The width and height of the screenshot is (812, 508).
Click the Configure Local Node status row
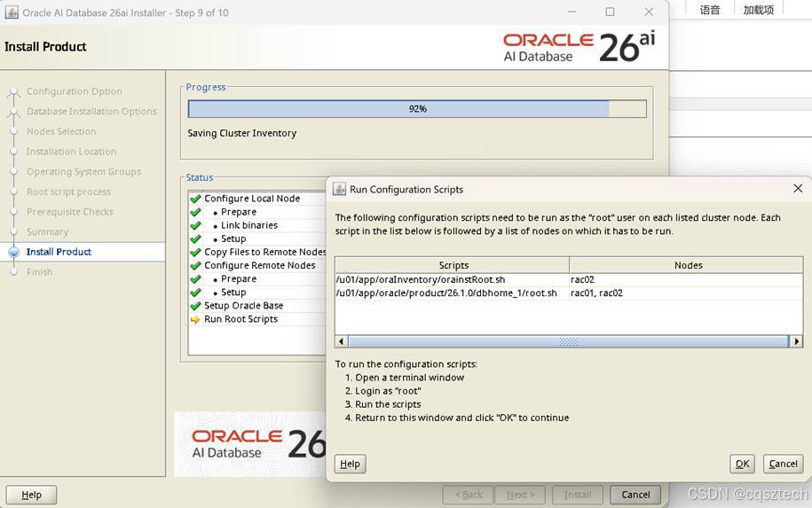click(257, 199)
